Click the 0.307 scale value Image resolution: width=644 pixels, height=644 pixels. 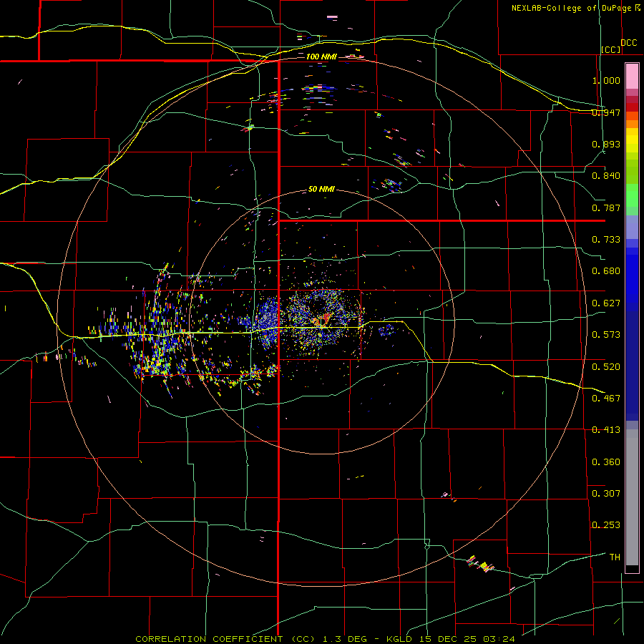[606, 494]
